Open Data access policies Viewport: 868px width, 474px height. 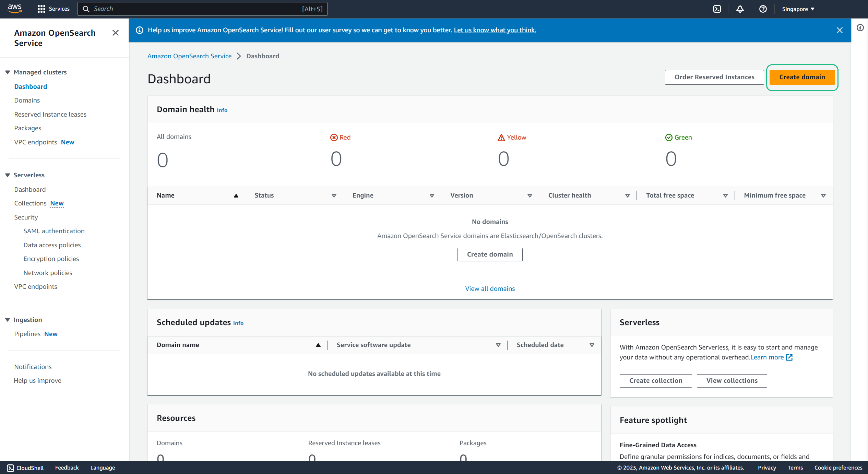[52, 245]
